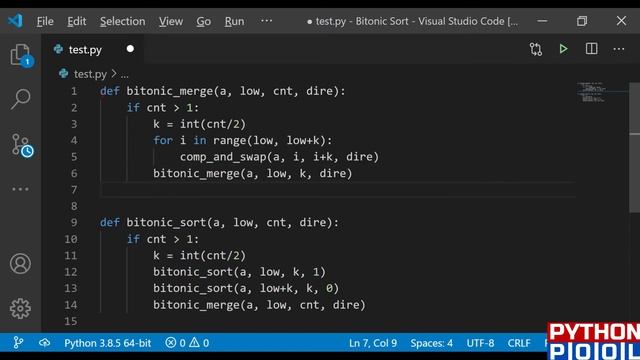
Task: Open the Accounts icon menu
Action: point(20,263)
